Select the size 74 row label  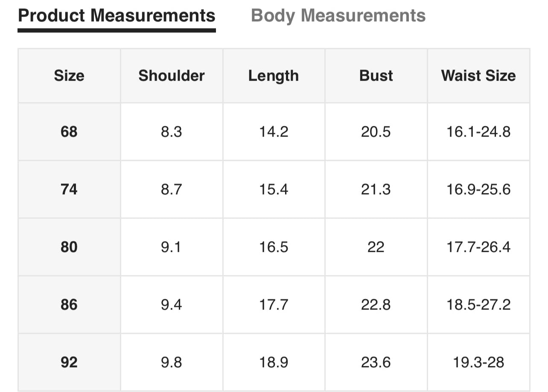[69, 189]
